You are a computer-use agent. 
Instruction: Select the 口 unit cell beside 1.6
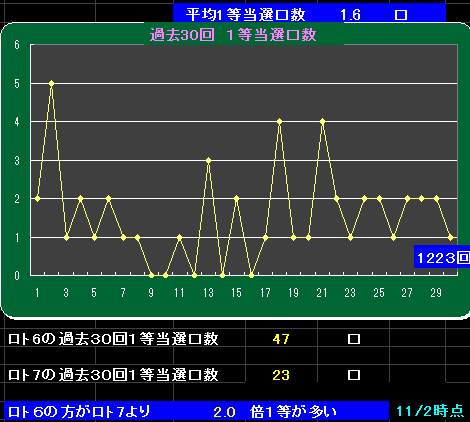(401, 15)
